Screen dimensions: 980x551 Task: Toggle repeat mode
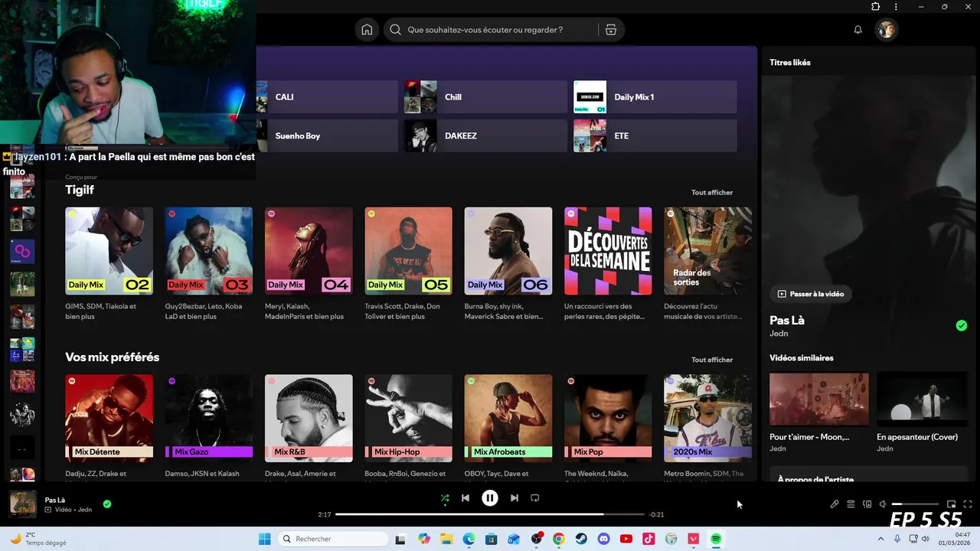coord(535,498)
